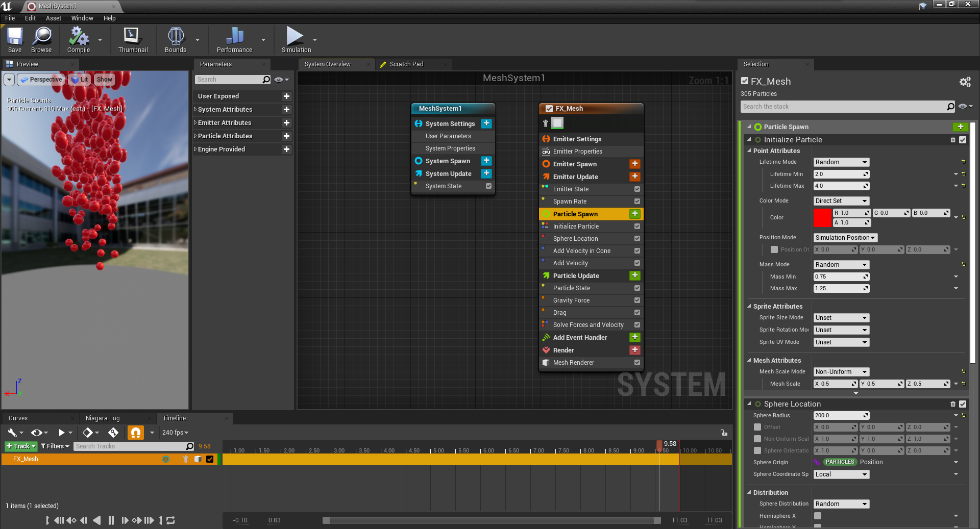Screen dimensions: 980x529
Task: Switch to the Niagara Log tab
Action: point(103,418)
